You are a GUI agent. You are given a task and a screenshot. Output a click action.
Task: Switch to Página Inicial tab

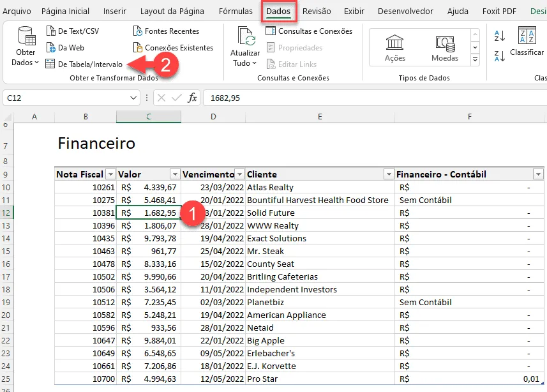pyautogui.click(x=65, y=11)
